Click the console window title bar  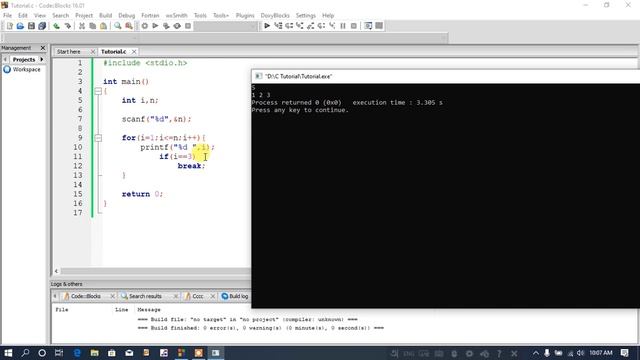coord(446,76)
